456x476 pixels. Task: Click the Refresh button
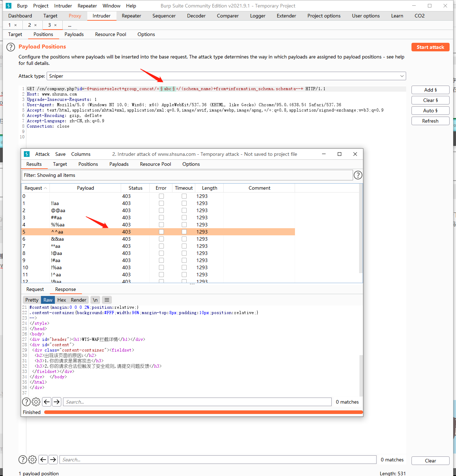tap(430, 121)
